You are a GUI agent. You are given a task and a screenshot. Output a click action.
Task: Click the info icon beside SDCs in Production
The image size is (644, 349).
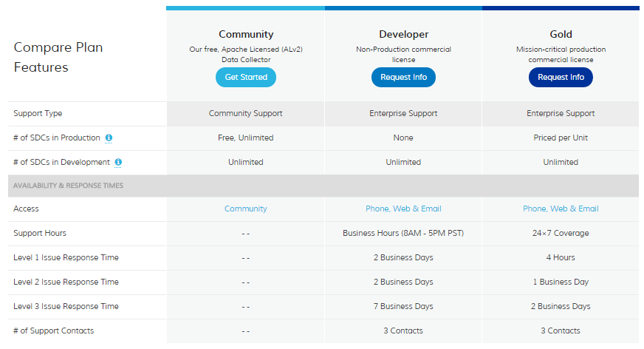point(109,138)
